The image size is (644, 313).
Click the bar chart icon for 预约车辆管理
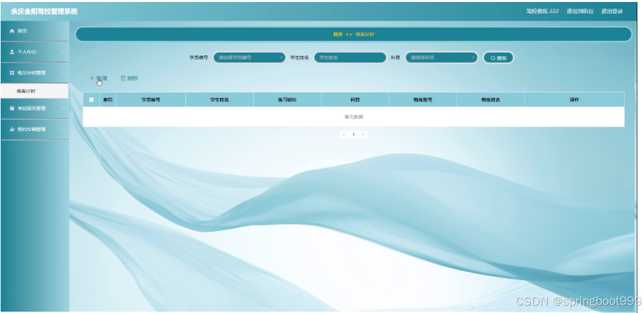tap(12, 129)
